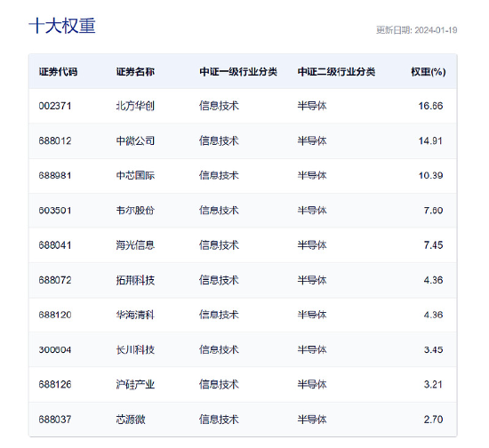Click 华海清科 row weight 4.36
The height and width of the screenshot is (448, 489).
pos(433,315)
